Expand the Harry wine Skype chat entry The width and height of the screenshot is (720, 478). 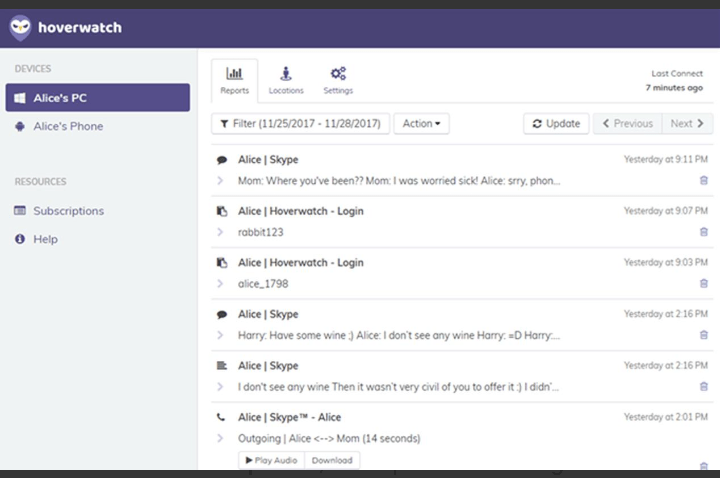click(x=220, y=335)
